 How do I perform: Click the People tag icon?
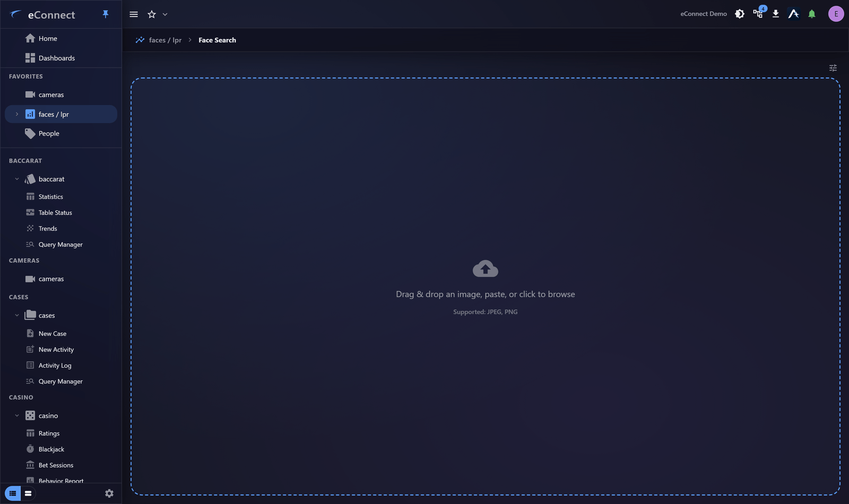point(30,133)
